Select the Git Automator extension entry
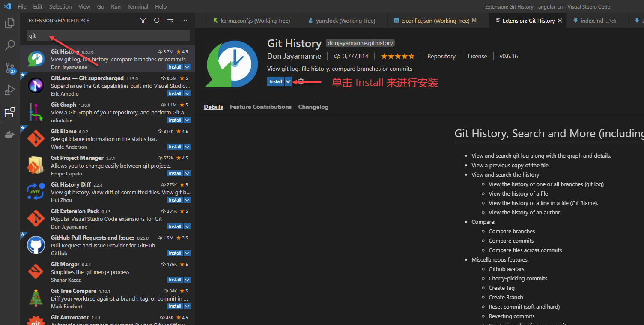Image resolution: width=644 pixels, height=325 pixels. (x=107, y=319)
